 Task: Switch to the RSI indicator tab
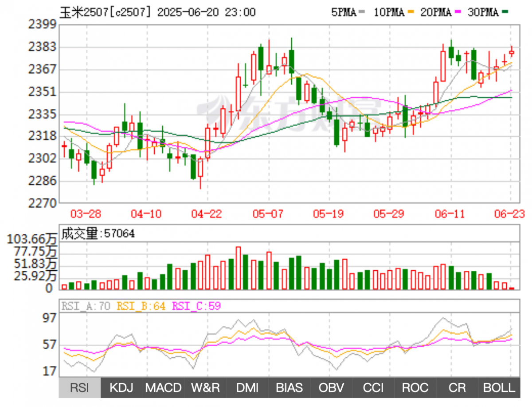pos(80,388)
